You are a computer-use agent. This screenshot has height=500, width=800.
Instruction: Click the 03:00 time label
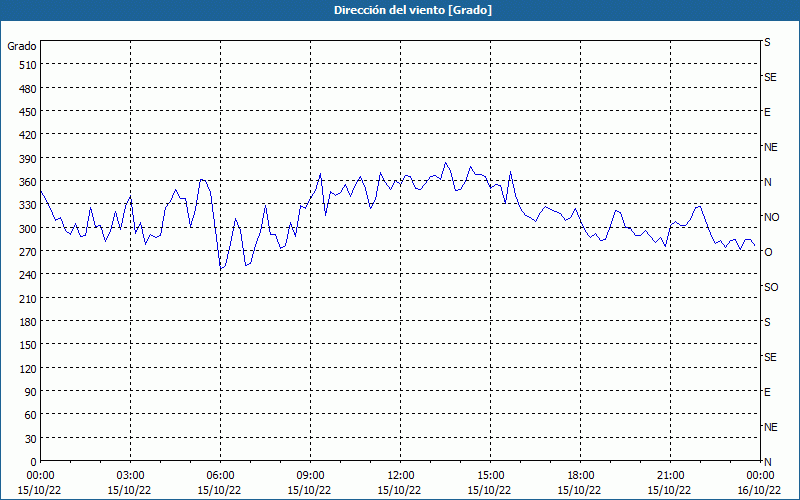click(130, 476)
